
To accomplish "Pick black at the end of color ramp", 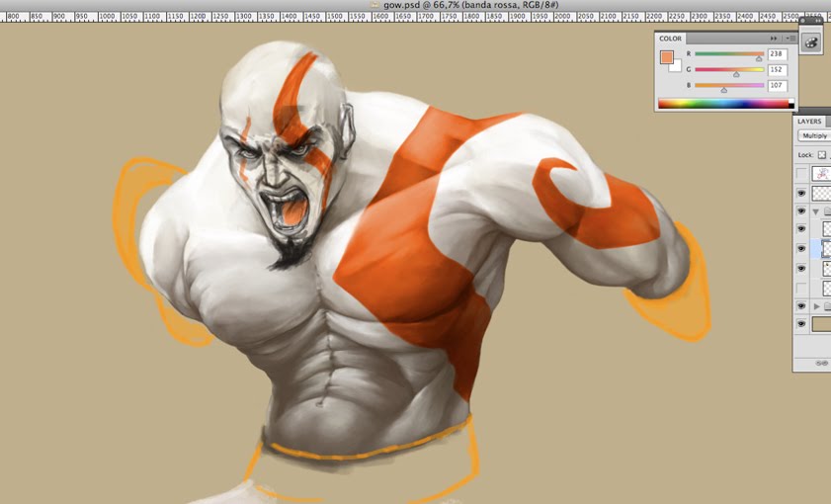I will coord(791,106).
